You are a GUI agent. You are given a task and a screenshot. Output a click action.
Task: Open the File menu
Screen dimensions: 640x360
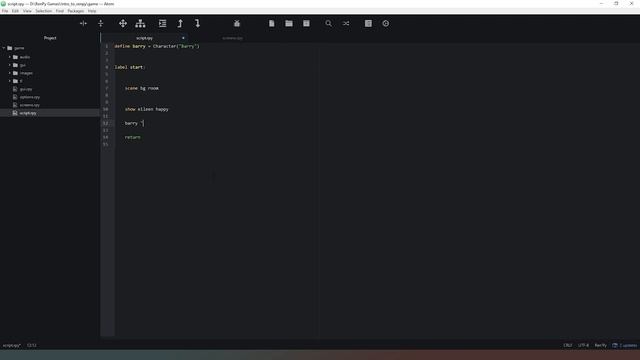[5, 11]
